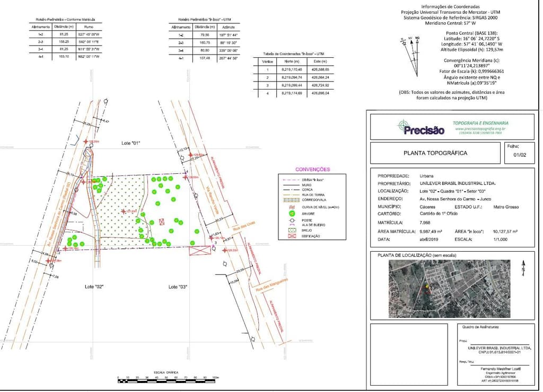Click the POSTE pole symbol in legend
This screenshot has height=392, width=543.
(x=292, y=220)
